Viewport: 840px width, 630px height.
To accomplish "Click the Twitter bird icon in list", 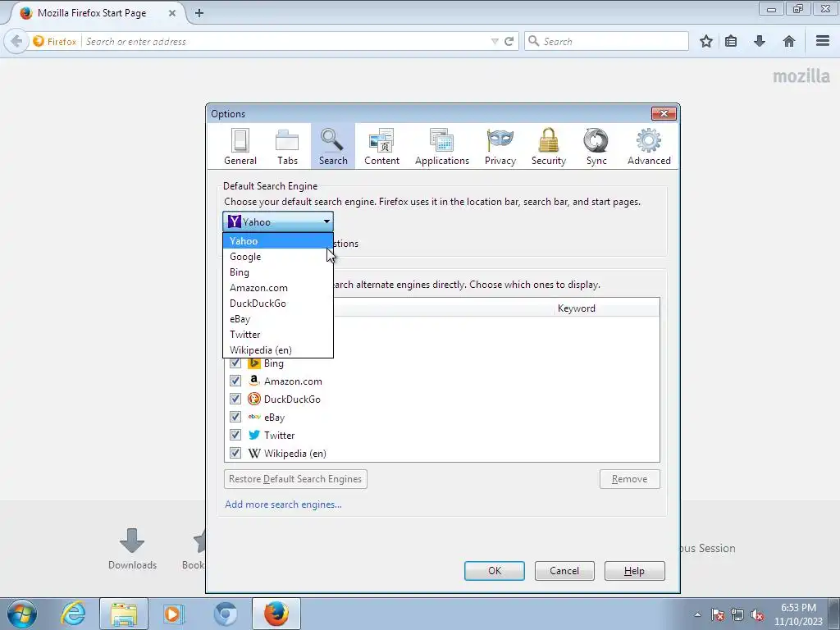I will 254,435.
